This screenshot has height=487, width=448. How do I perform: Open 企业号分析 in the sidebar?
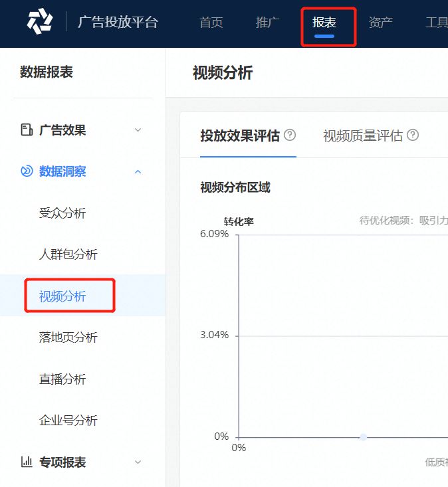(x=68, y=420)
